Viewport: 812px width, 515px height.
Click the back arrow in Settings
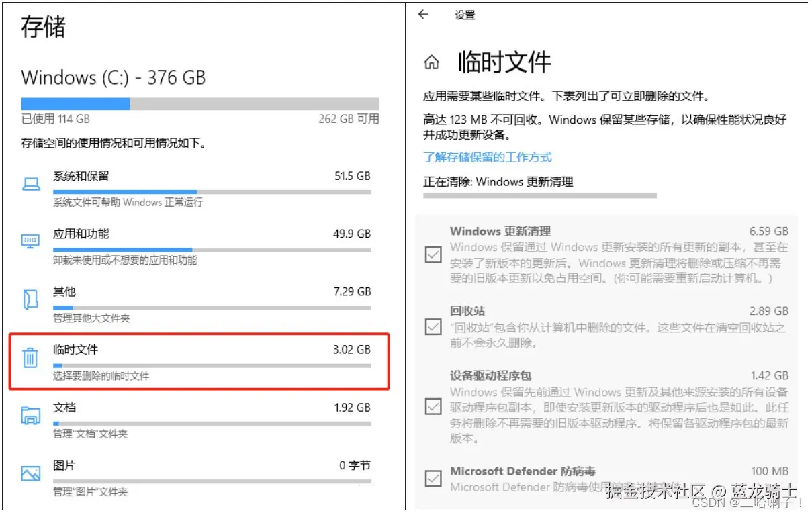pos(423,15)
